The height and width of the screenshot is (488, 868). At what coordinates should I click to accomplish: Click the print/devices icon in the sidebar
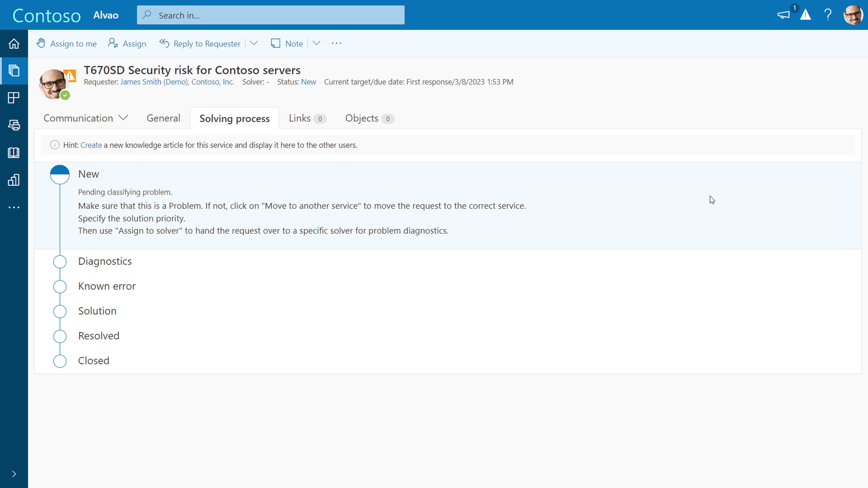(x=14, y=125)
